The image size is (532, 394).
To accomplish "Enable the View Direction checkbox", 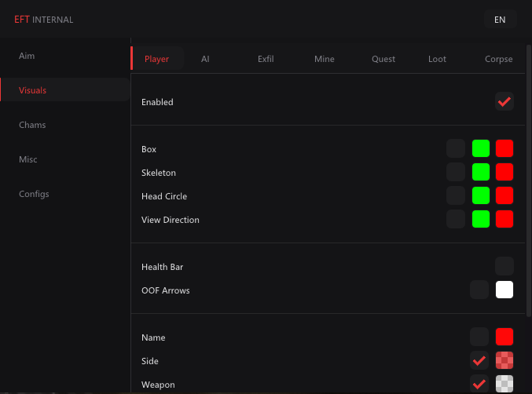I will click(456, 219).
